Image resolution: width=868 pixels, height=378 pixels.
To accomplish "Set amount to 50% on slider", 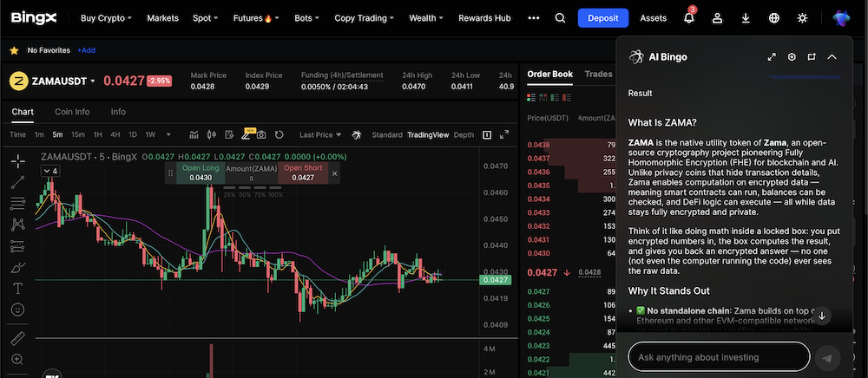I will click(x=246, y=195).
